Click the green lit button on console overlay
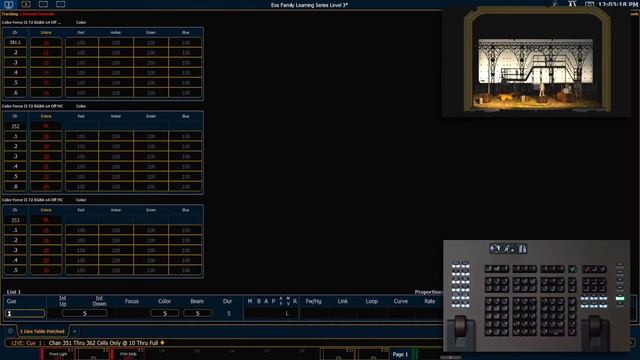 click(620, 298)
